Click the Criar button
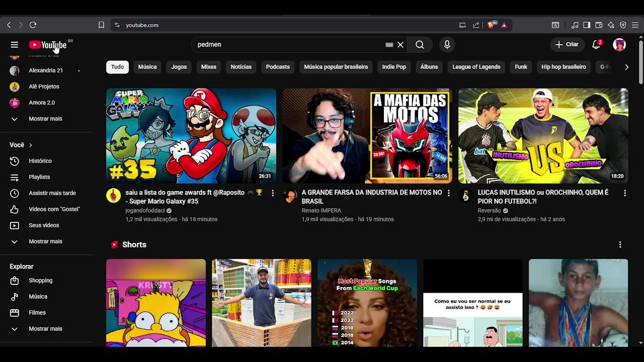Viewport: 644px width, 362px height. point(567,45)
